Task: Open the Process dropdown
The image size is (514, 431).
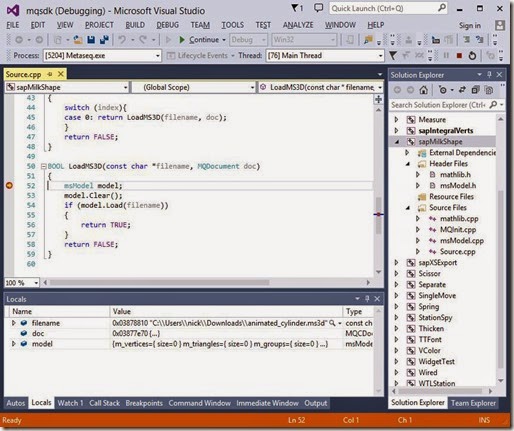Action: point(158,56)
